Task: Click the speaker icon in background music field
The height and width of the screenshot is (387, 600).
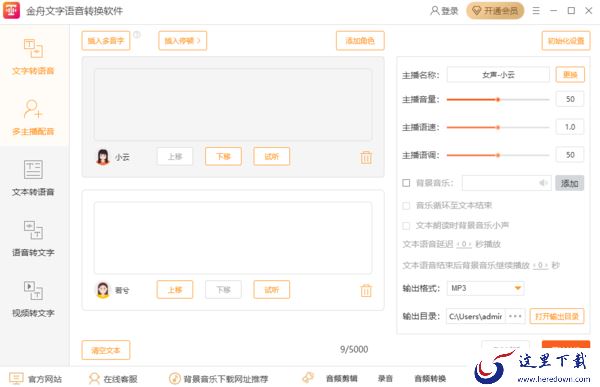Action: click(543, 183)
